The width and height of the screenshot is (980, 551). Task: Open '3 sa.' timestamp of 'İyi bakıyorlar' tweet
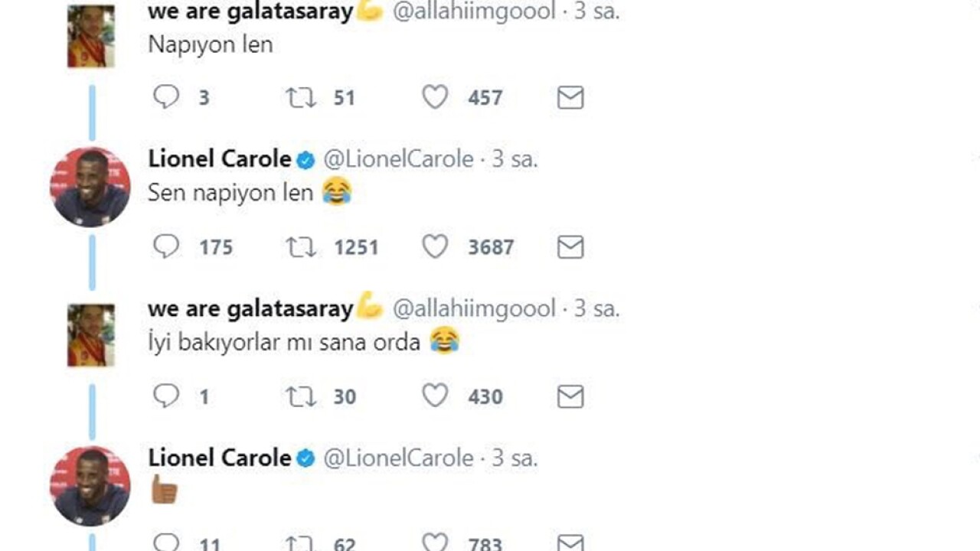(596, 308)
